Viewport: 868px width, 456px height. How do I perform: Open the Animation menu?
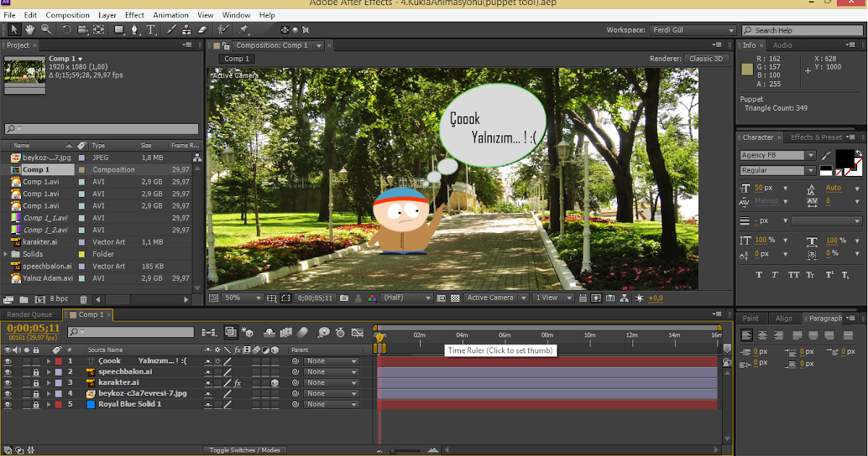pyautogui.click(x=171, y=14)
